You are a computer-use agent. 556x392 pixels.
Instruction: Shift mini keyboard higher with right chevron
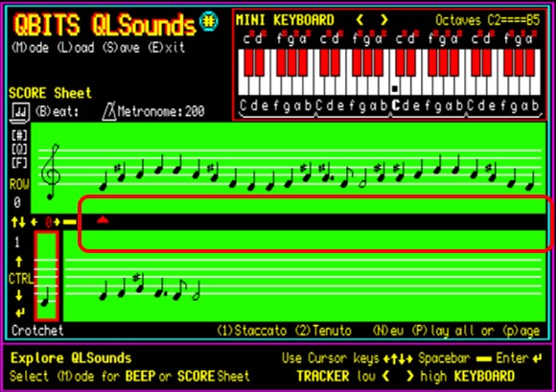click(x=384, y=20)
